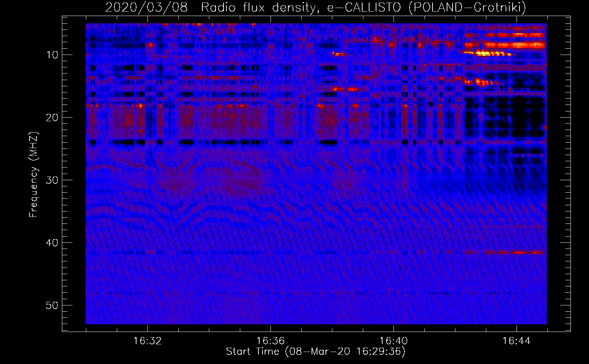
Task: Click the 16:40 time tick label
Action: pyautogui.click(x=394, y=341)
